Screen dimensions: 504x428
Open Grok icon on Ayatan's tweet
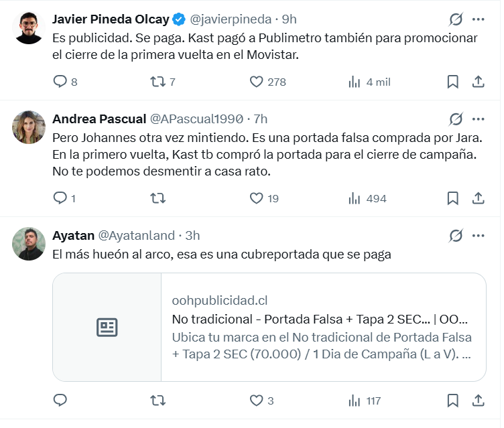[456, 236]
